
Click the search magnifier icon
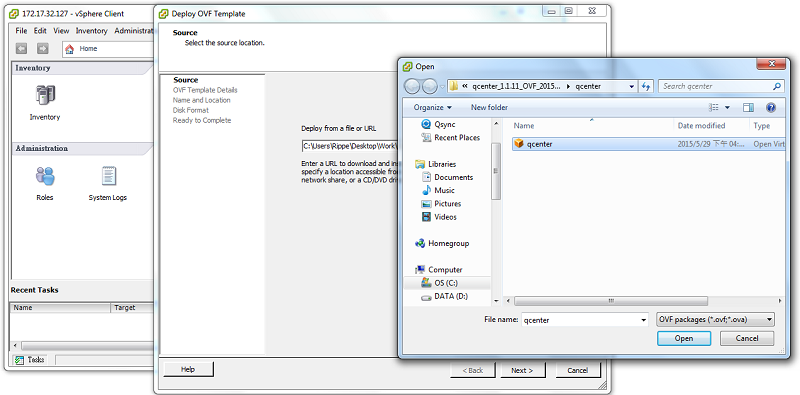pyautogui.click(x=777, y=86)
